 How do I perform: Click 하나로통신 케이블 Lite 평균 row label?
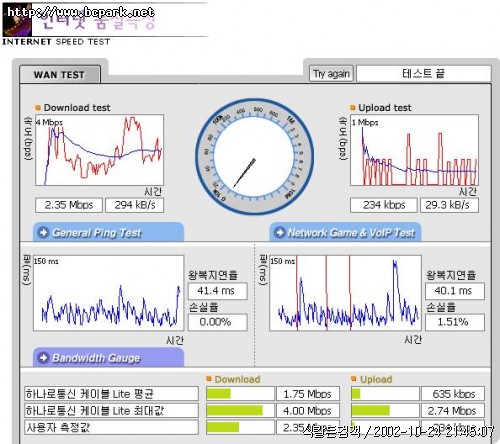[x=111, y=394]
